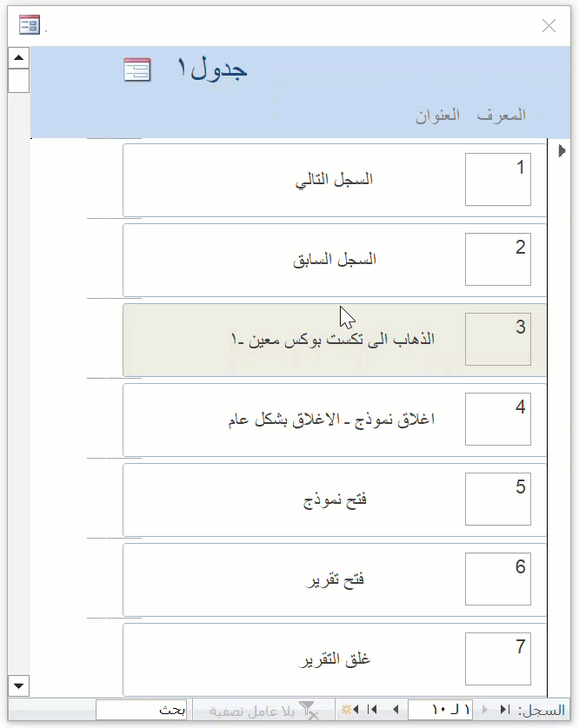Click the جدول١ form header icon
The width and height of the screenshot is (579, 728).
137,69
